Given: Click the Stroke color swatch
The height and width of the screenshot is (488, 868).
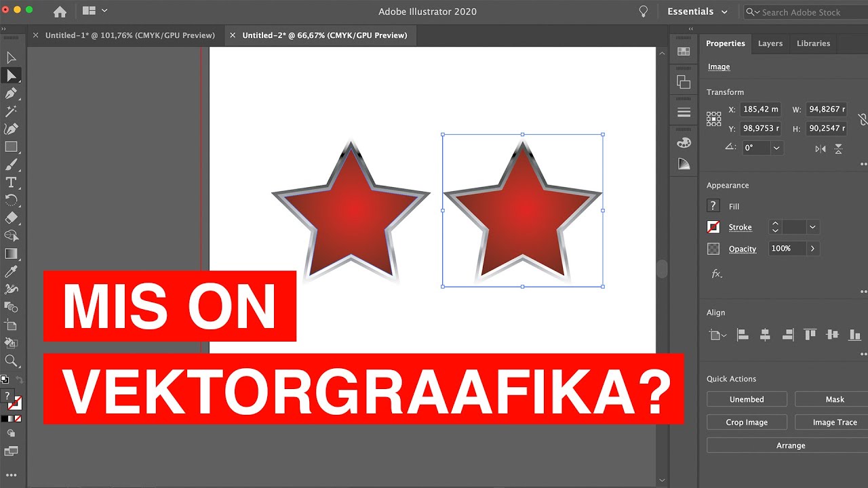Looking at the screenshot, I should pyautogui.click(x=713, y=227).
